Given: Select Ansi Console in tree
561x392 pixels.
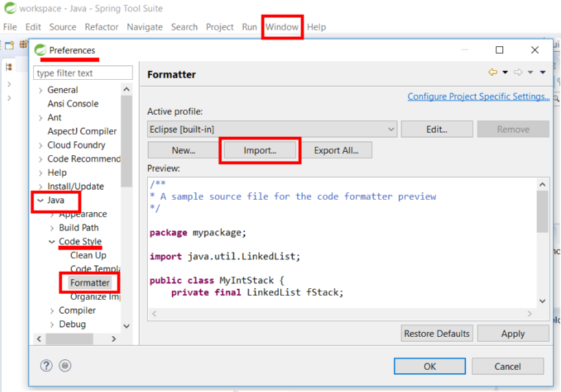Looking at the screenshot, I should (73, 103).
